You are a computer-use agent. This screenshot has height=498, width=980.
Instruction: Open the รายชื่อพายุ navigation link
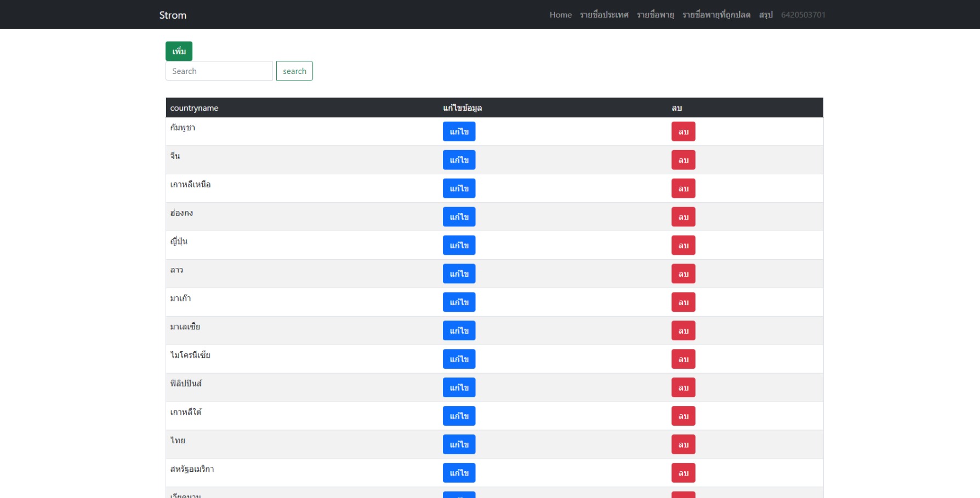point(656,15)
